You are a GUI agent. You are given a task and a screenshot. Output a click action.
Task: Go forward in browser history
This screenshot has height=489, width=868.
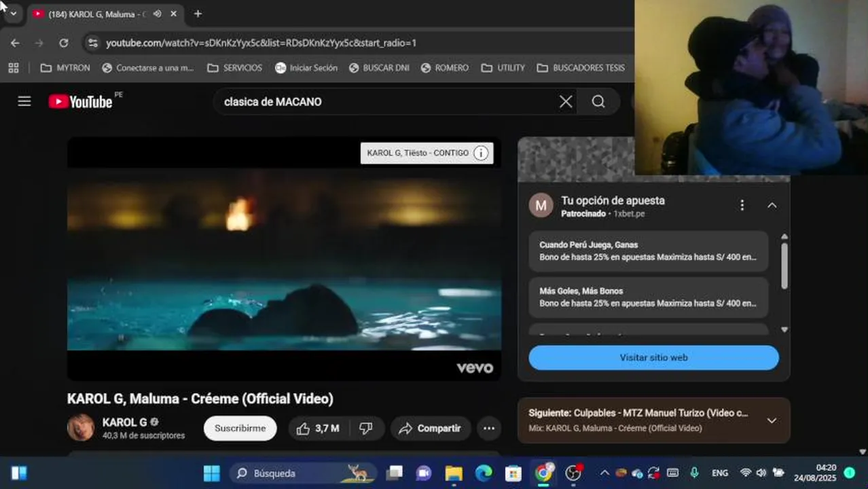[x=39, y=43]
